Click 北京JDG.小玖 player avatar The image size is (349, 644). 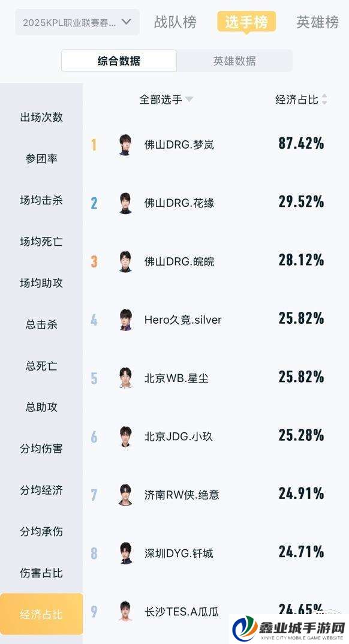point(125,436)
